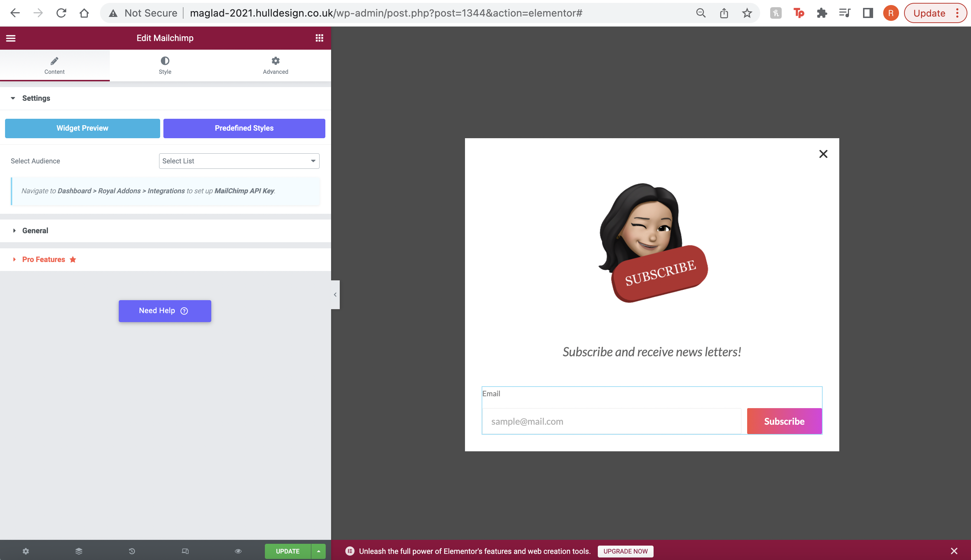Image resolution: width=971 pixels, height=560 pixels.
Task: Click the green UPDATE button
Action: tap(288, 551)
